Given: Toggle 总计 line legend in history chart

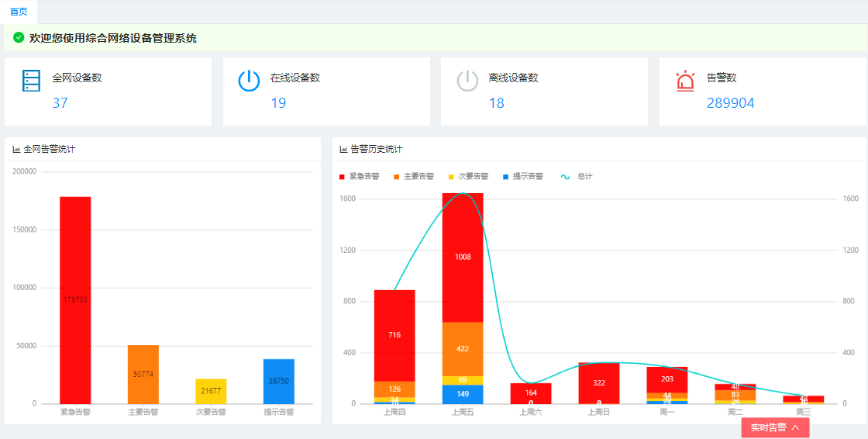Looking at the screenshot, I should [577, 176].
